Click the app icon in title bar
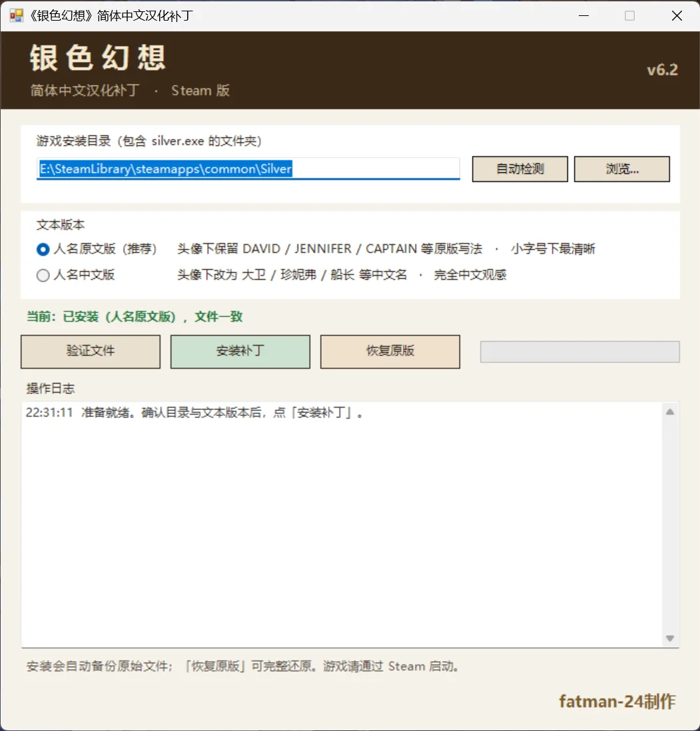Image resolution: width=700 pixels, height=731 pixels. (16, 16)
